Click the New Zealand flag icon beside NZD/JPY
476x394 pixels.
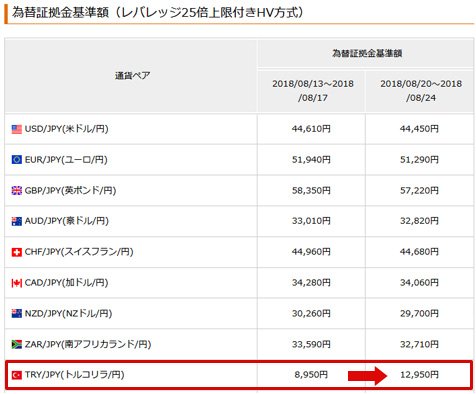point(17,314)
